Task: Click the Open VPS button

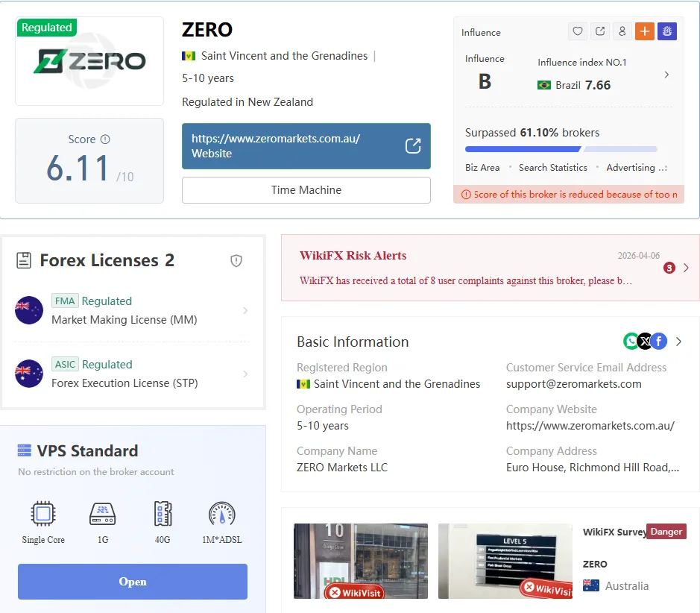Action: coord(133,581)
